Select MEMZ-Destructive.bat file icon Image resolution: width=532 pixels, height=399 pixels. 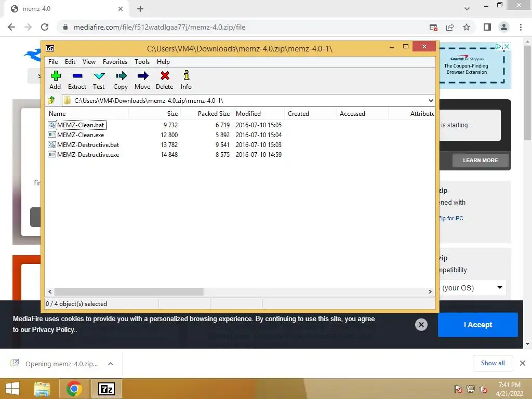(x=51, y=144)
